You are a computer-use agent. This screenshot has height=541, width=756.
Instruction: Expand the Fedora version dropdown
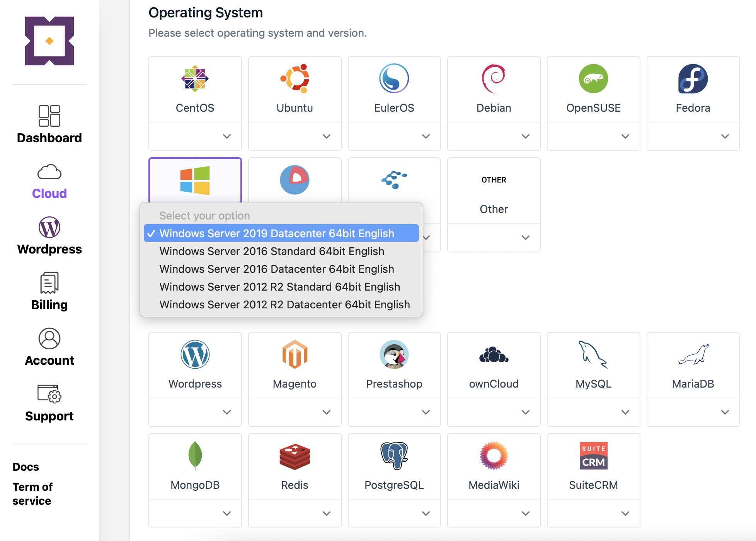point(693,136)
